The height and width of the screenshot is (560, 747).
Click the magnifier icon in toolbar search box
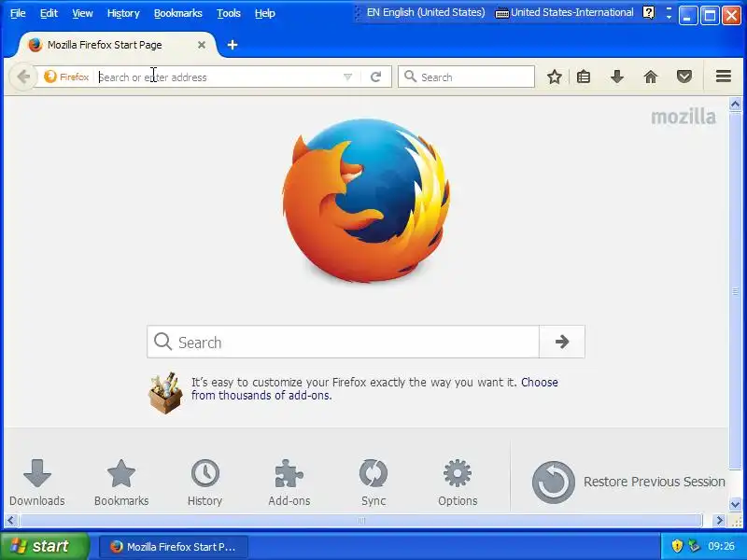pos(410,77)
